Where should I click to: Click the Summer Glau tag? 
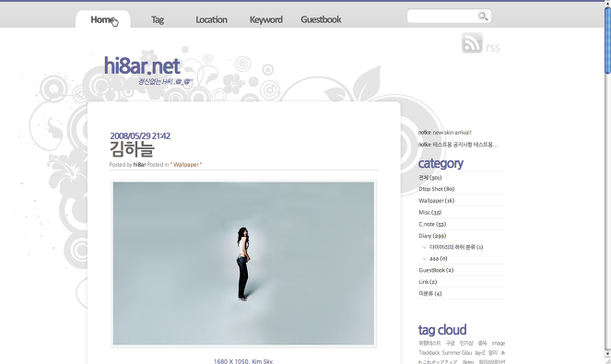pyautogui.click(x=457, y=353)
